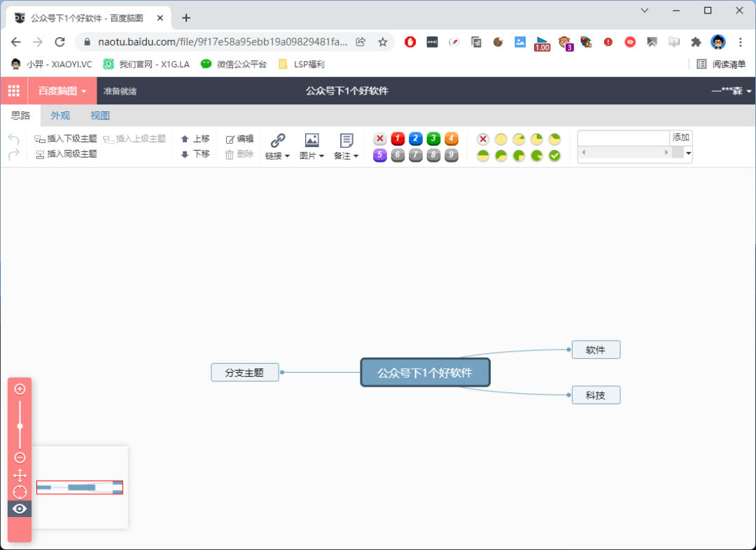The image size is (756, 550).
Task: Click the 添加 tag button
Action: [x=680, y=138]
